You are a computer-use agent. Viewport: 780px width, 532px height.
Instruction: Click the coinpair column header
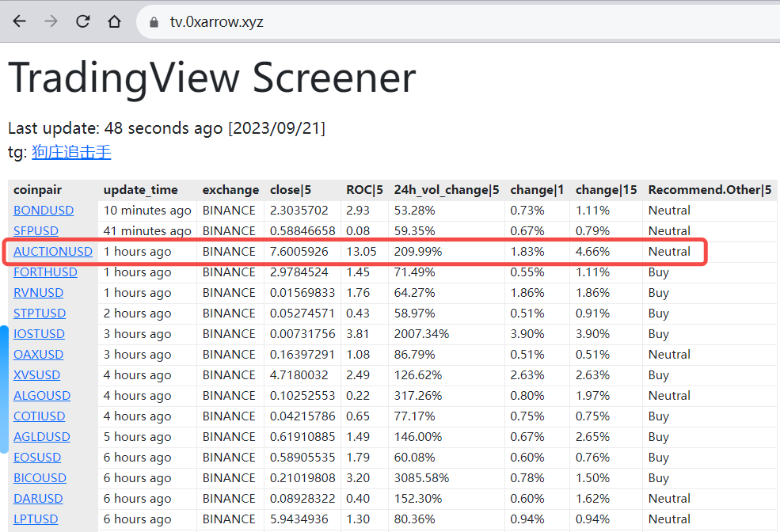click(37, 190)
